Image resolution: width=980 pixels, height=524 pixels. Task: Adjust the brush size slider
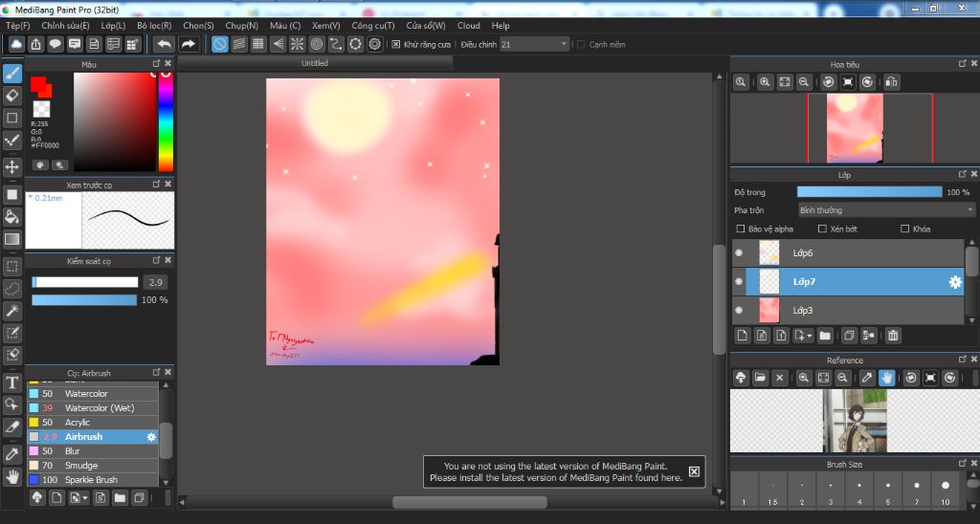(85, 282)
